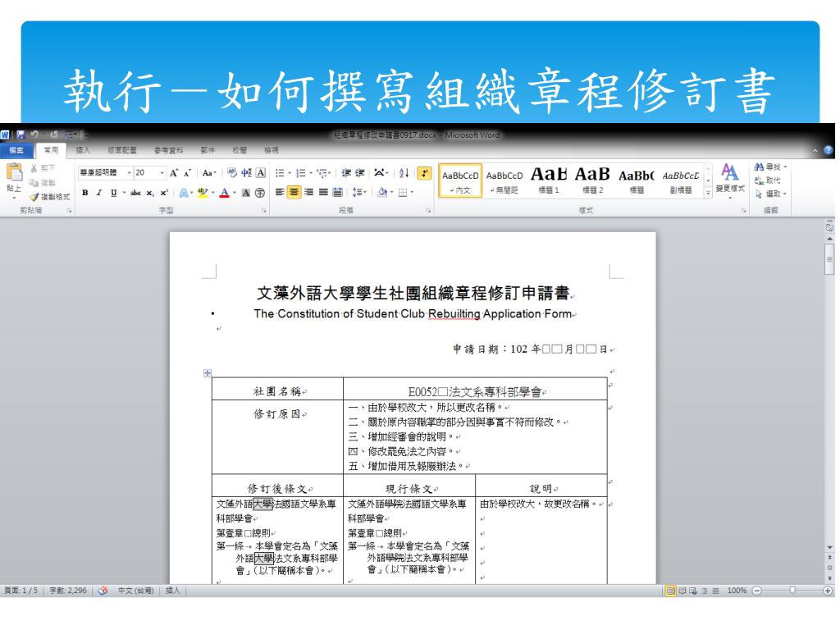Click the Superscript icon
The width and height of the screenshot is (840, 630).
coord(163,192)
